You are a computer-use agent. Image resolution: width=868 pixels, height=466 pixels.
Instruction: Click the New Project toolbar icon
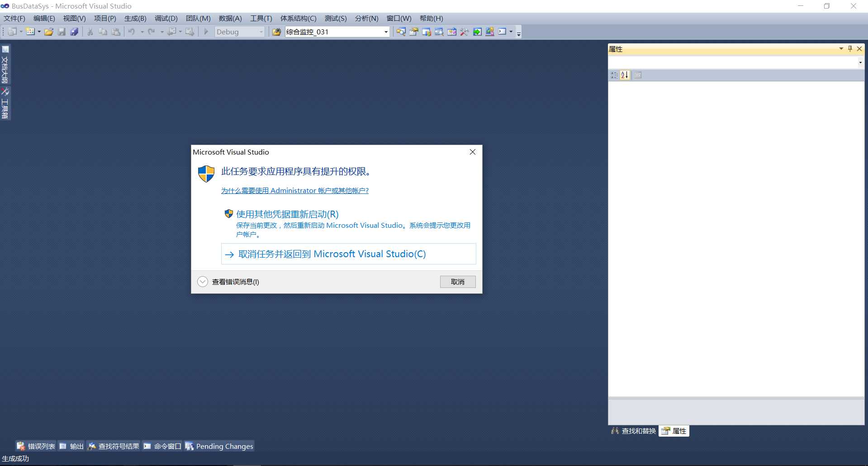pyautogui.click(x=12, y=32)
